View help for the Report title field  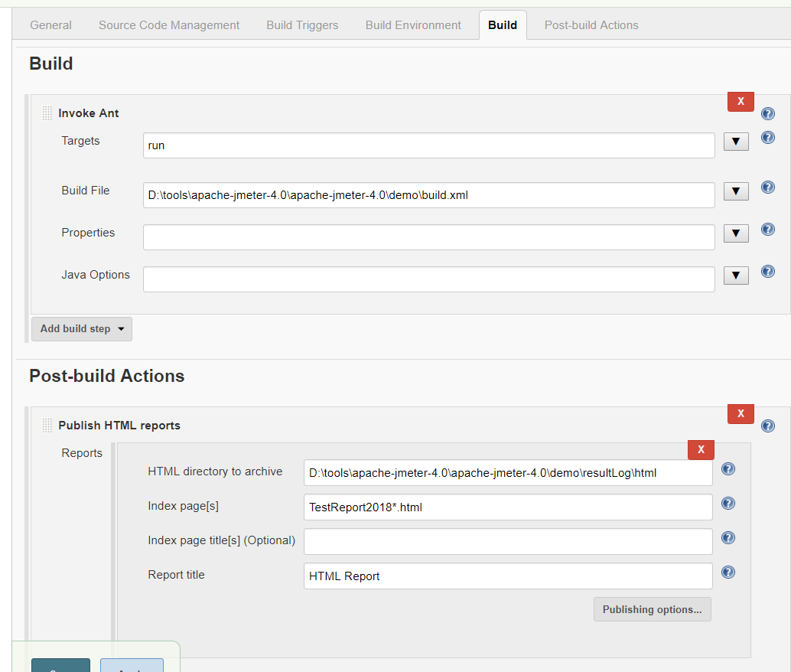coord(728,572)
